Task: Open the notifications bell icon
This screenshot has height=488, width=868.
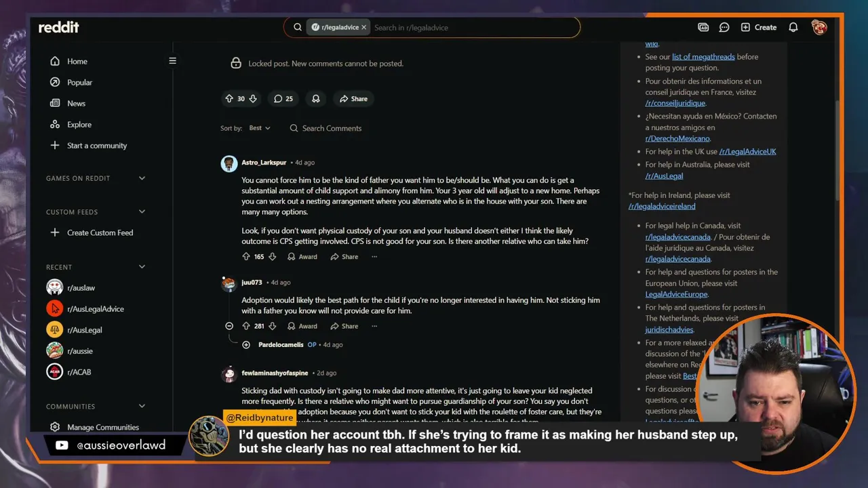Action: (x=793, y=27)
